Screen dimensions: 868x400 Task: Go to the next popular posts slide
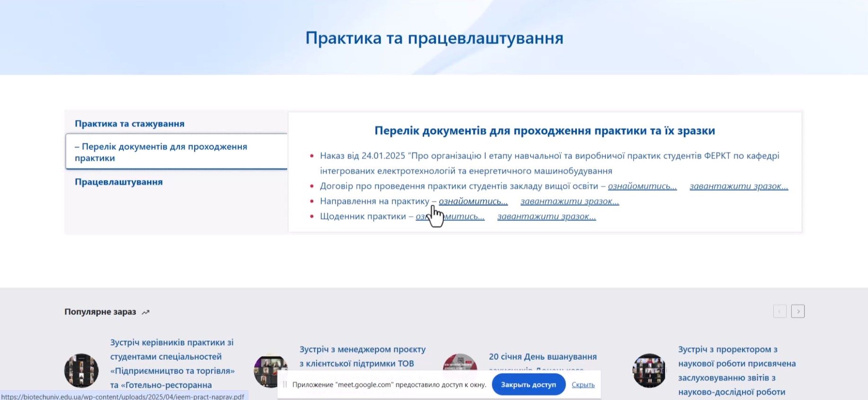[x=797, y=311]
